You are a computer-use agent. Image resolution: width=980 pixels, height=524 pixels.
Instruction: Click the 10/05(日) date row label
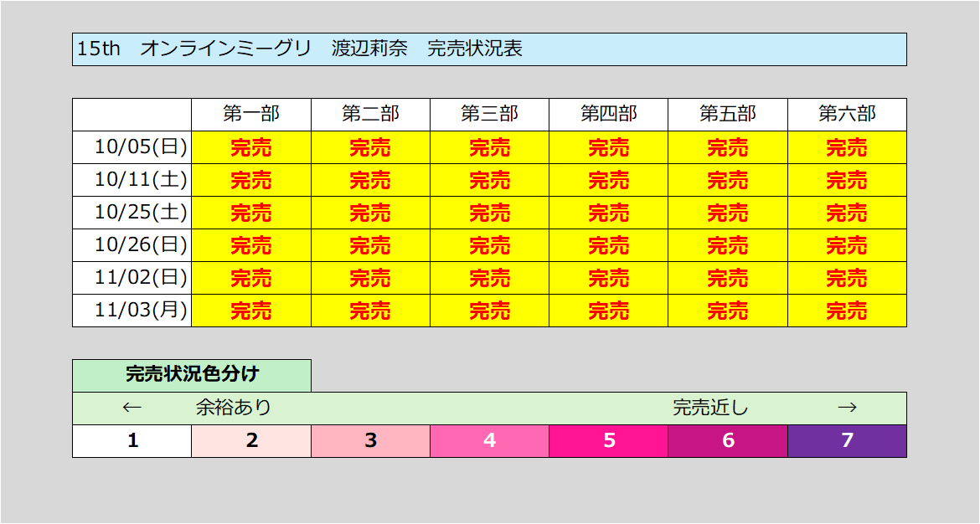[x=132, y=147]
